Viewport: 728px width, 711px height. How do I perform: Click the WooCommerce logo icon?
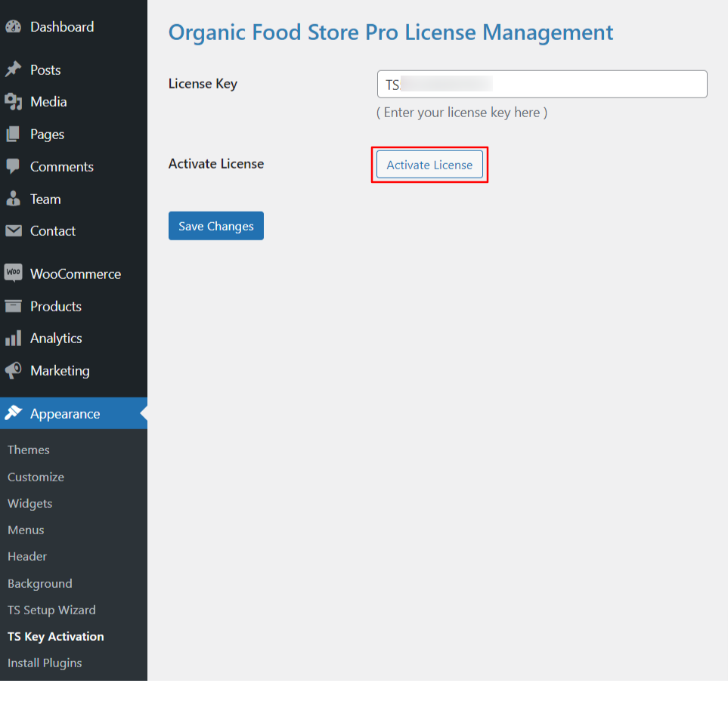pos(13,274)
